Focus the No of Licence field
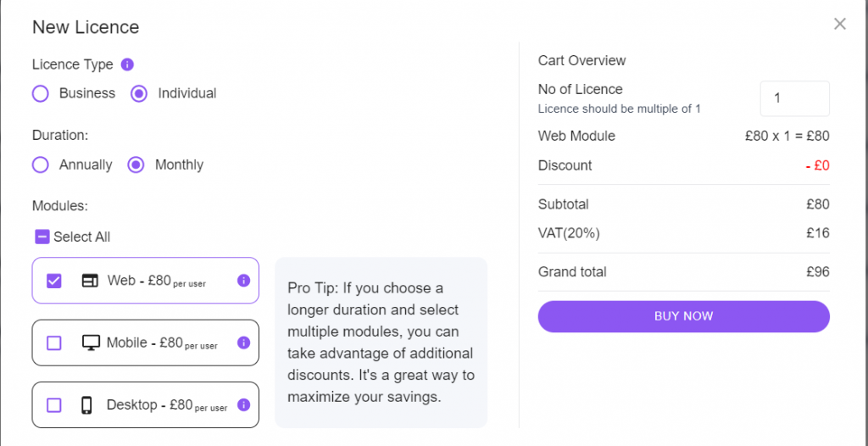 coord(795,98)
